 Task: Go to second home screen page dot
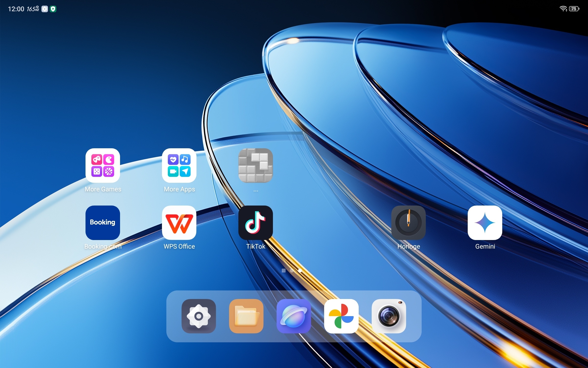[292, 270]
